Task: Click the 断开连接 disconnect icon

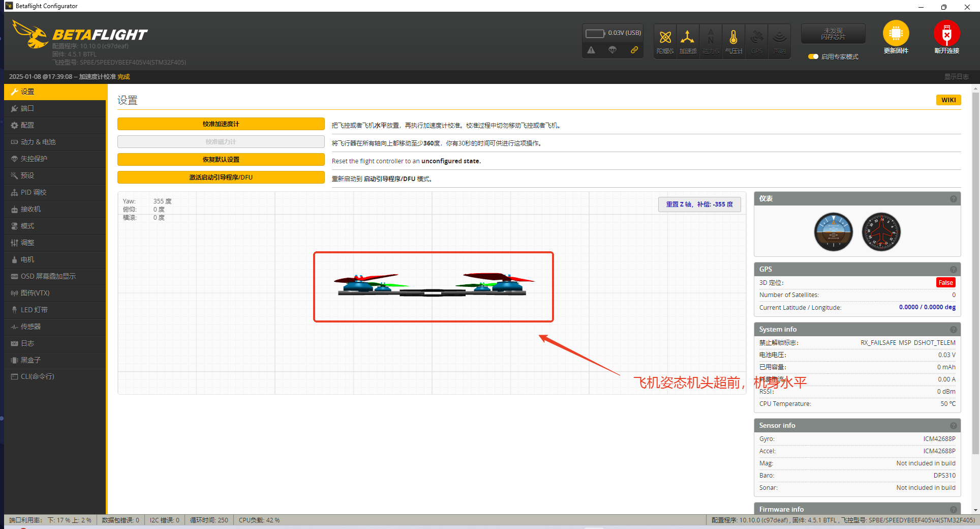Action: (x=946, y=34)
